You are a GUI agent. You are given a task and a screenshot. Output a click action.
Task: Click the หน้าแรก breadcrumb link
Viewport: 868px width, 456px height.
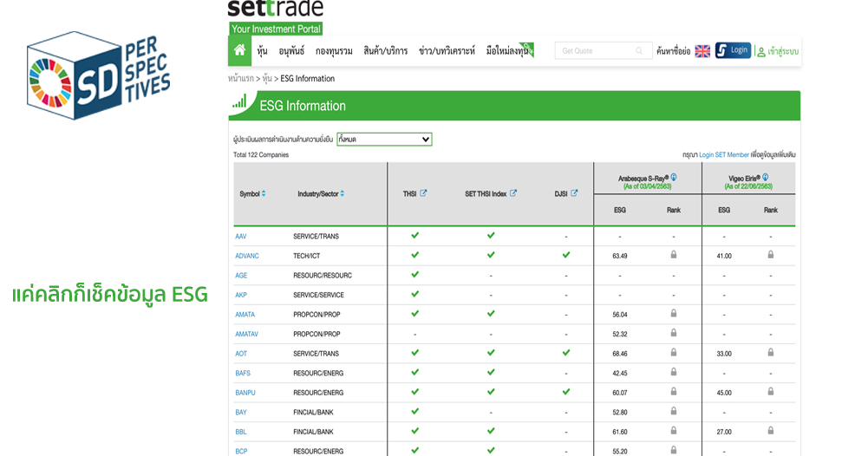coord(241,79)
